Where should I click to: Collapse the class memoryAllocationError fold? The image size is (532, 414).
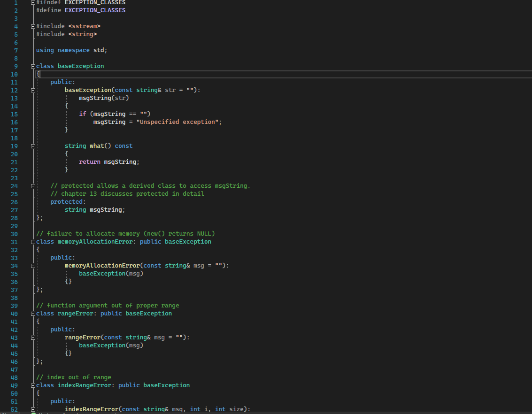[33, 242]
